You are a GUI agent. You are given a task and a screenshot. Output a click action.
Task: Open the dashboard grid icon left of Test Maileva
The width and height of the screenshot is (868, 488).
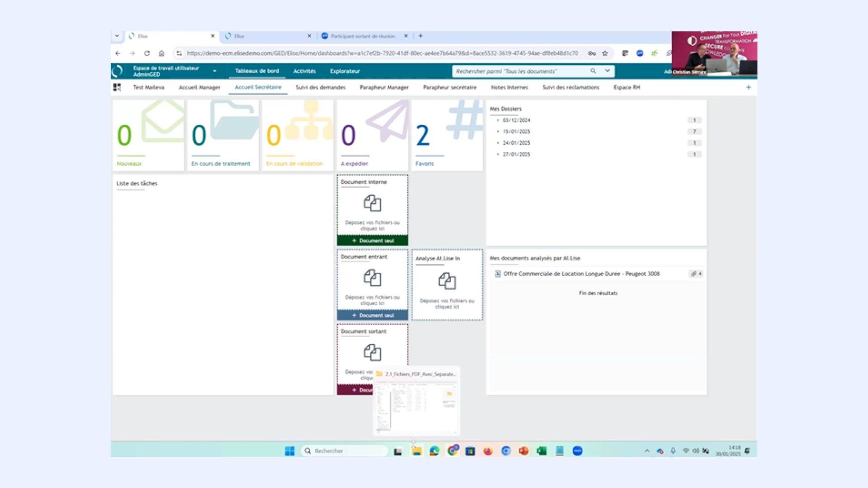pos(117,87)
